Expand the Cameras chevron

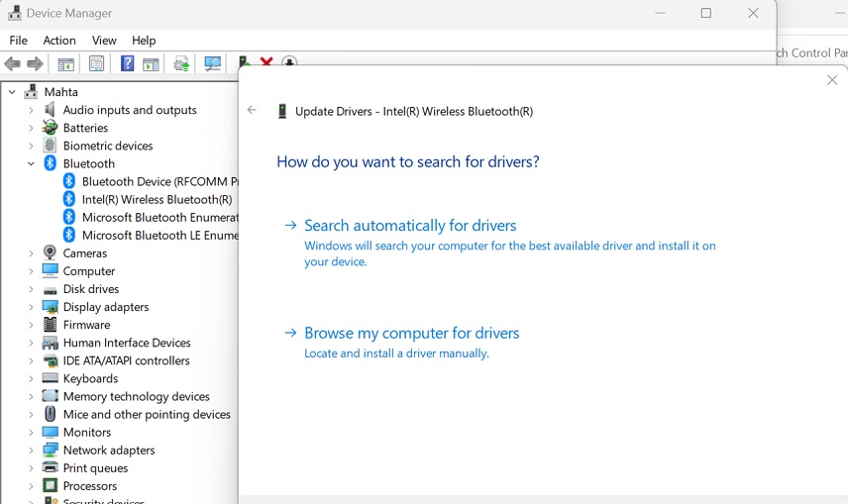[x=31, y=253]
